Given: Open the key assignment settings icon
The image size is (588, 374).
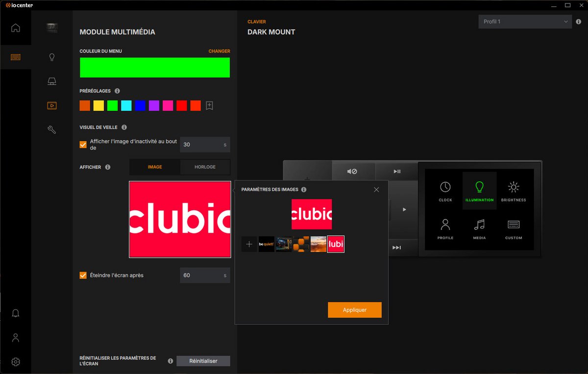Looking at the screenshot, I should tap(52, 81).
